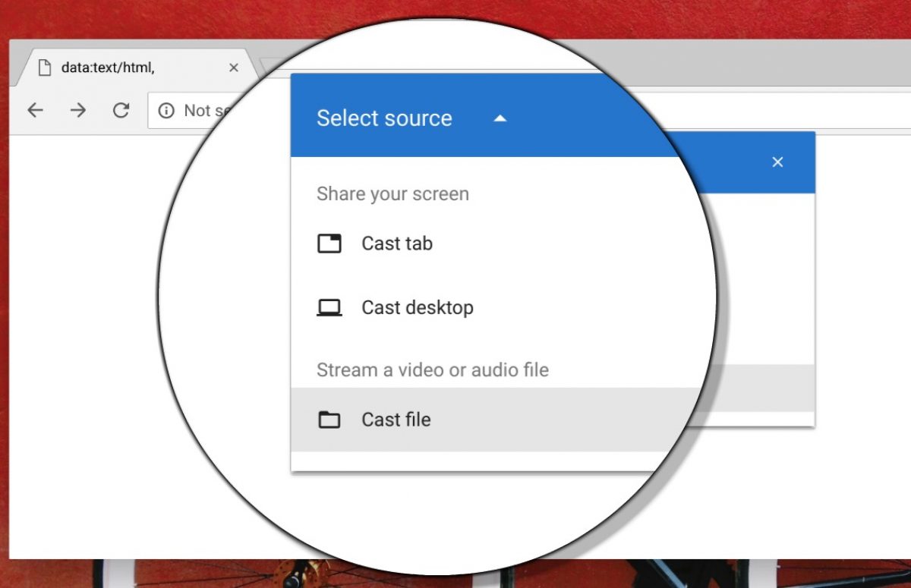Click the Share your screen section label
Viewport: 911px width, 588px height.
click(392, 193)
